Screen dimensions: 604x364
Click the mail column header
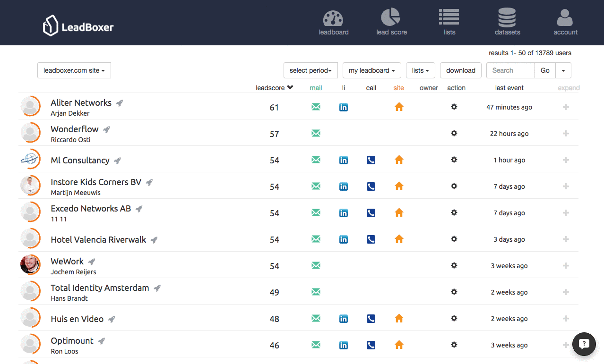(x=316, y=88)
